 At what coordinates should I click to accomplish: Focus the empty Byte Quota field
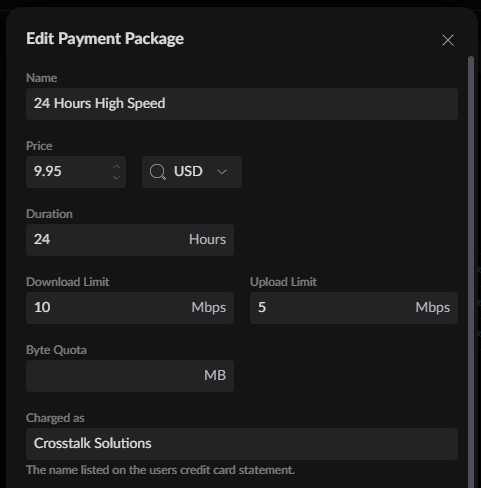click(x=130, y=376)
